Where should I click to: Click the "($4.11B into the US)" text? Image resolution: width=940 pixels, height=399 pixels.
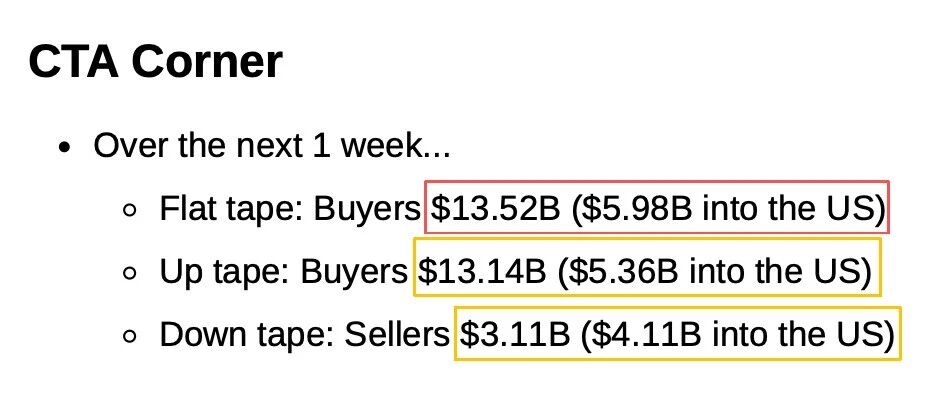(738, 335)
